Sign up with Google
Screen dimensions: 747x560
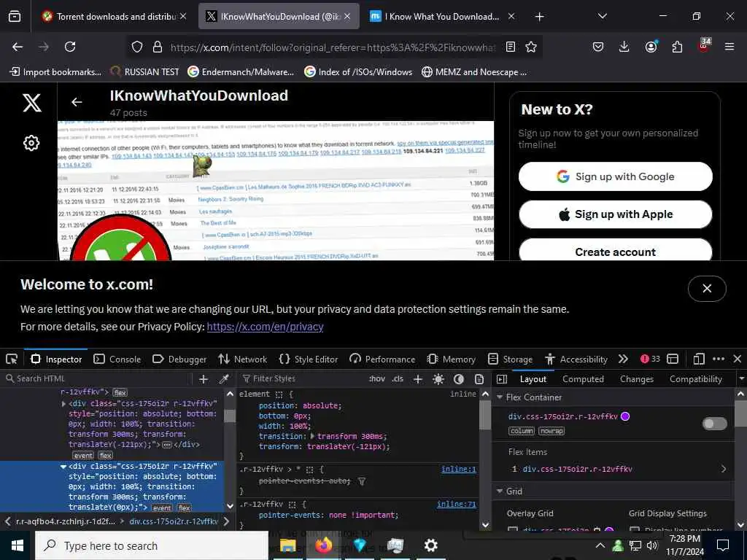click(616, 176)
